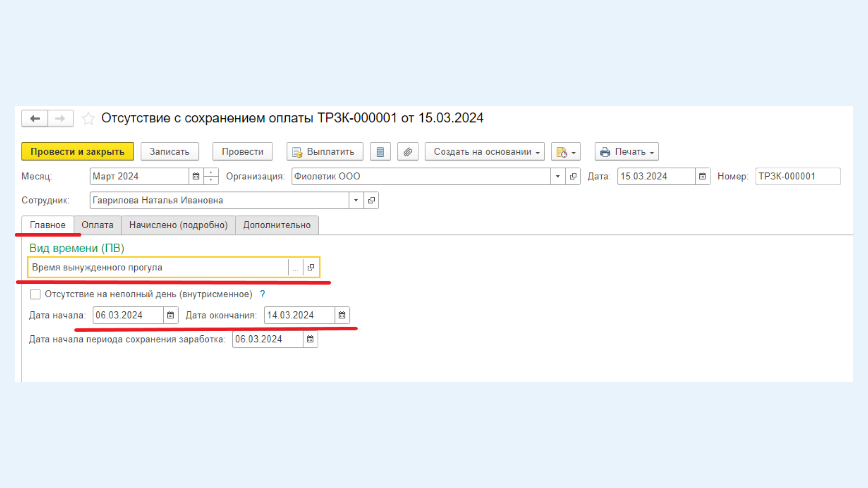
Task: Click the navigation back arrow button
Action: point(34,118)
